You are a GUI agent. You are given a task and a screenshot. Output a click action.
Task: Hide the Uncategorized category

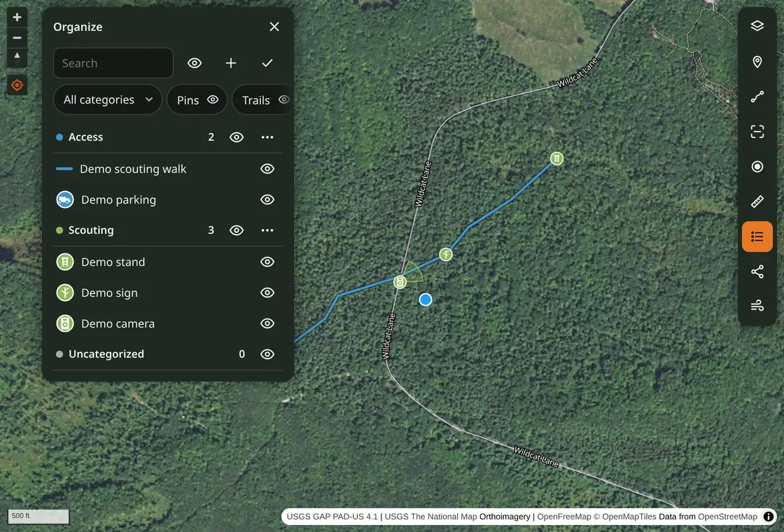pyautogui.click(x=267, y=354)
